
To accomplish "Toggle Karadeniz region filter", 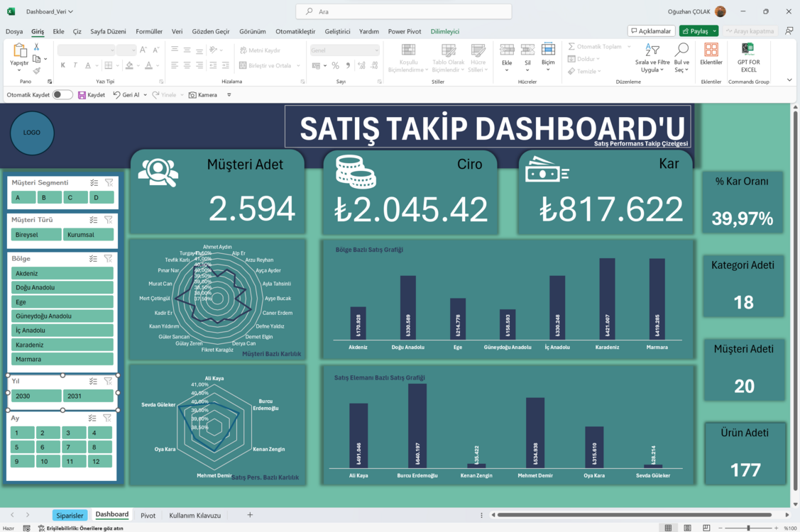I will pyautogui.click(x=62, y=345).
